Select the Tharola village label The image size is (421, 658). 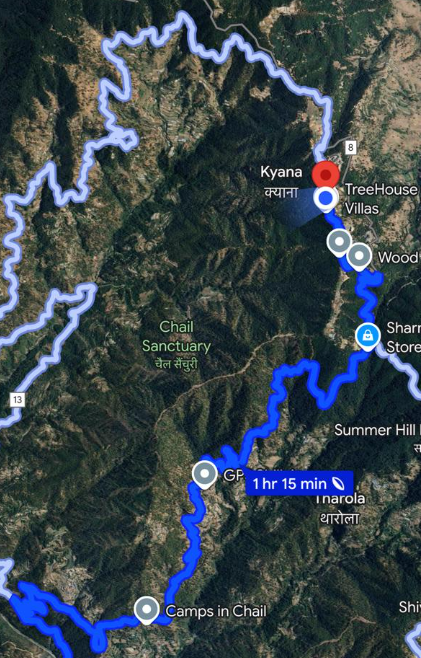click(340, 509)
